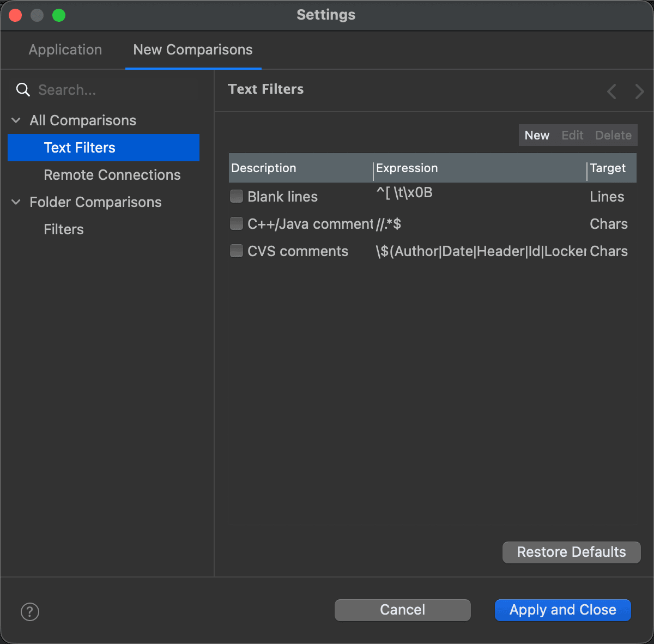Sort by the Description column header
The height and width of the screenshot is (644, 654).
(x=301, y=168)
